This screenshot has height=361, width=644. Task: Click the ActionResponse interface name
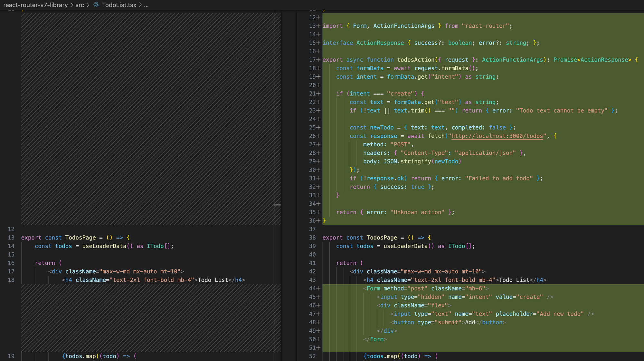coord(380,43)
